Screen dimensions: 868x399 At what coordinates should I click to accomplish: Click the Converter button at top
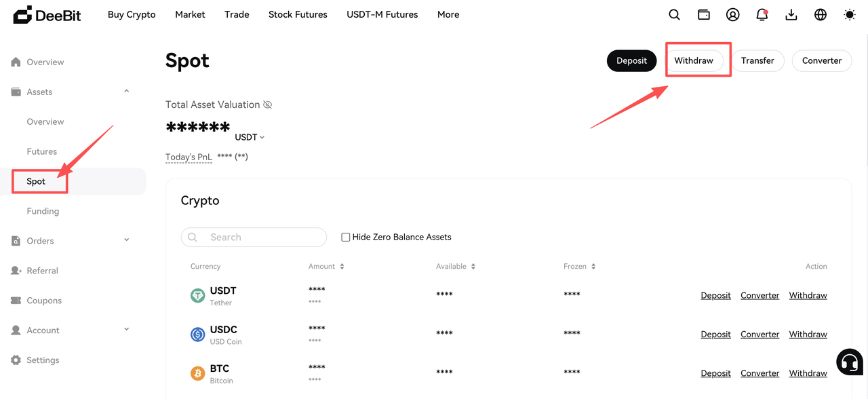pyautogui.click(x=822, y=60)
